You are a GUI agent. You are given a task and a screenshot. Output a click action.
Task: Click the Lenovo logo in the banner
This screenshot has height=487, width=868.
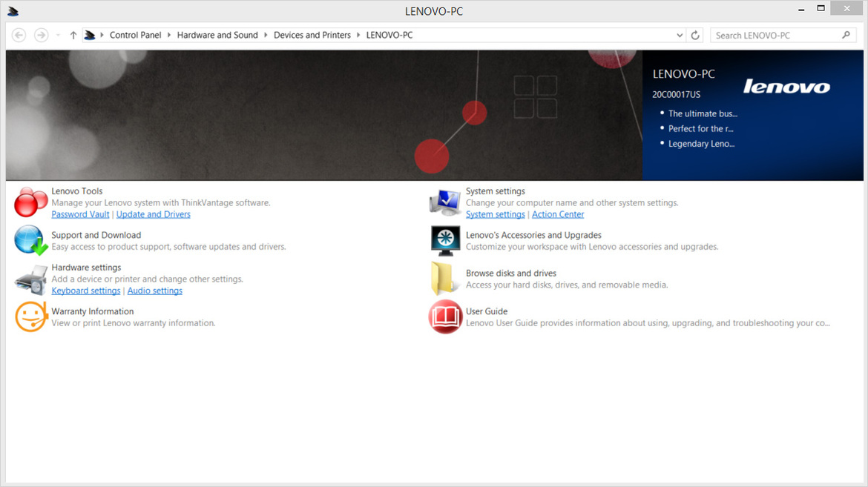pyautogui.click(x=786, y=86)
